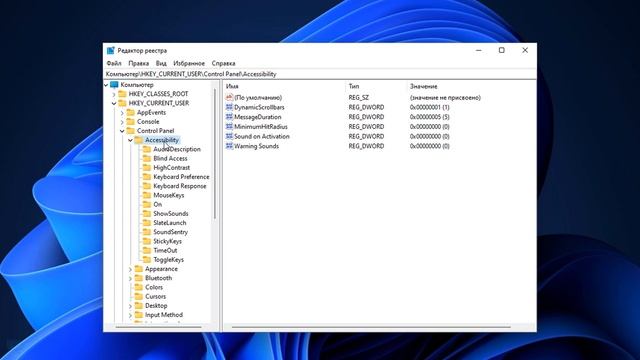Click the DWORD icon of MessageDuration

(x=229, y=117)
